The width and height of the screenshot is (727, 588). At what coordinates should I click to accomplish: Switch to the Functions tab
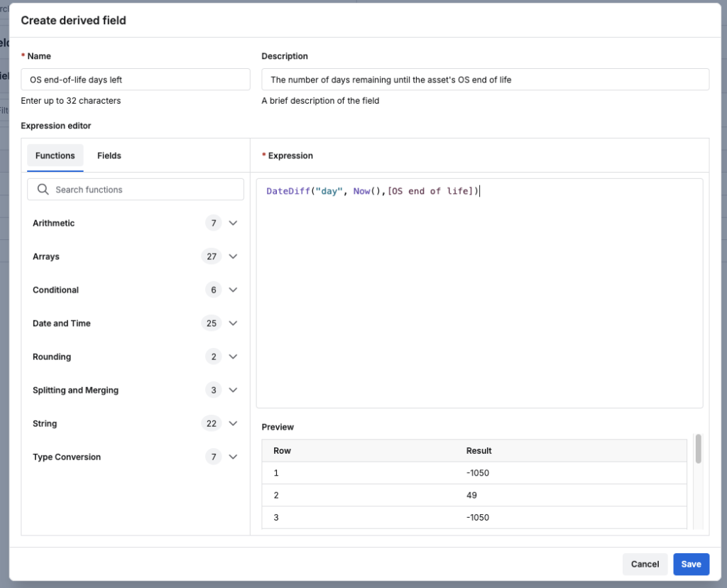[55, 156]
